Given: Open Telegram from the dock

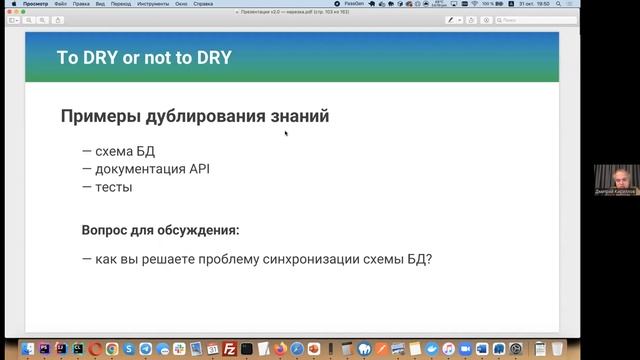Looking at the screenshot, I should (146, 349).
